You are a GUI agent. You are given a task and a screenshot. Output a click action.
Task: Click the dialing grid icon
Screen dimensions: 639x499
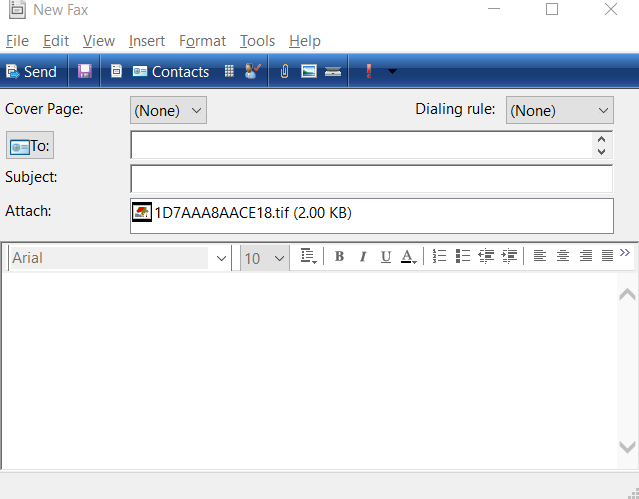point(229,71)
